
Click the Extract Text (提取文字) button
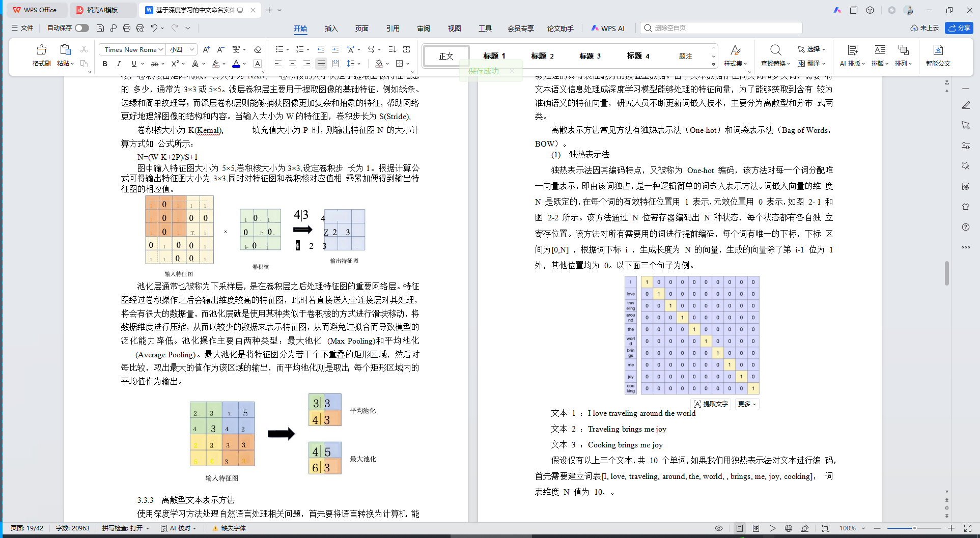(x=711, y=404)
